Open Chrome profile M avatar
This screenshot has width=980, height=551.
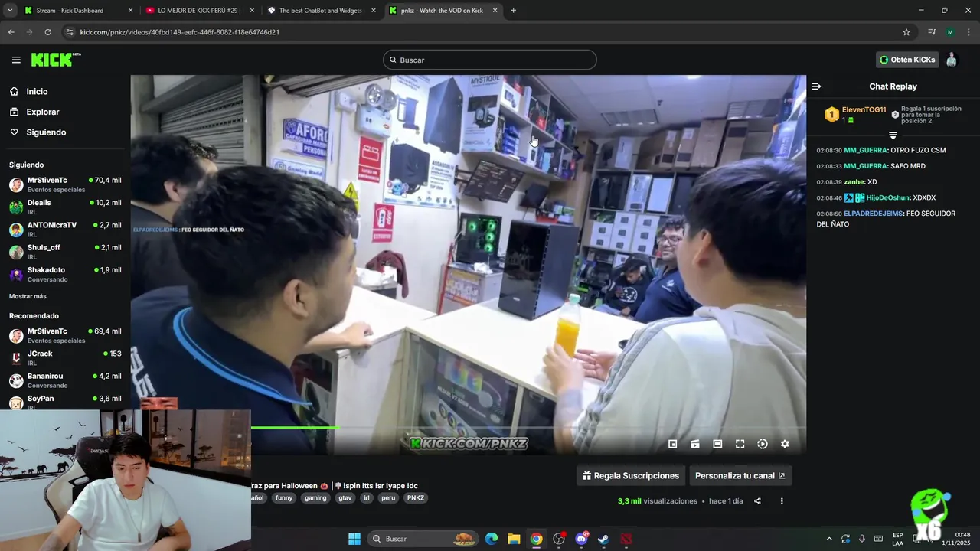(950, 32)
